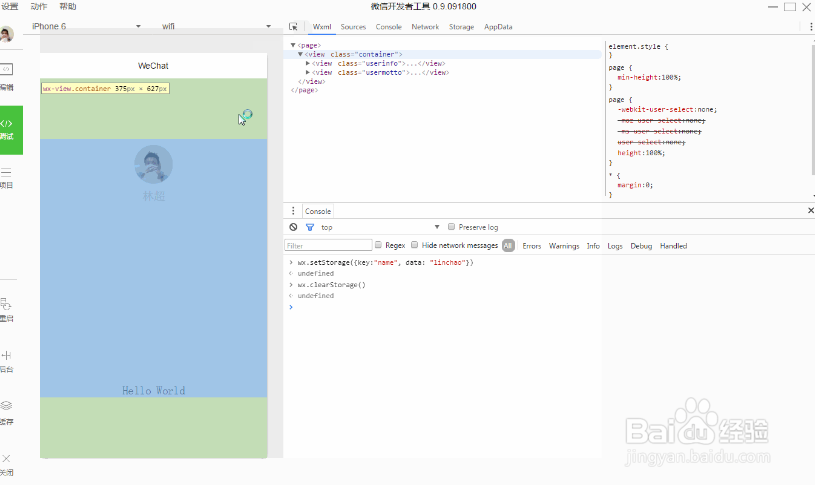The width and height of the screenshot is (815, 485).
Task: Click the styles panel vertical scrollbar
Action: click(812, 110)
